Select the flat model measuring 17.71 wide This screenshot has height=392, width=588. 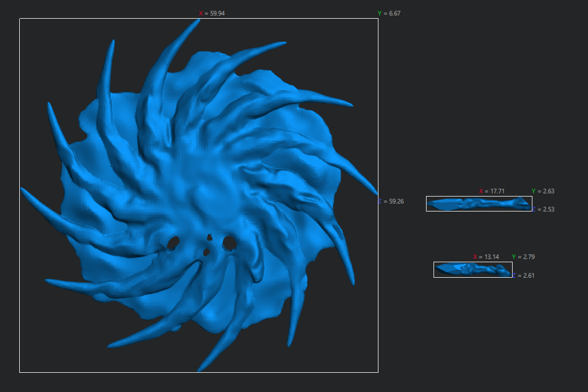coord(479,203)
